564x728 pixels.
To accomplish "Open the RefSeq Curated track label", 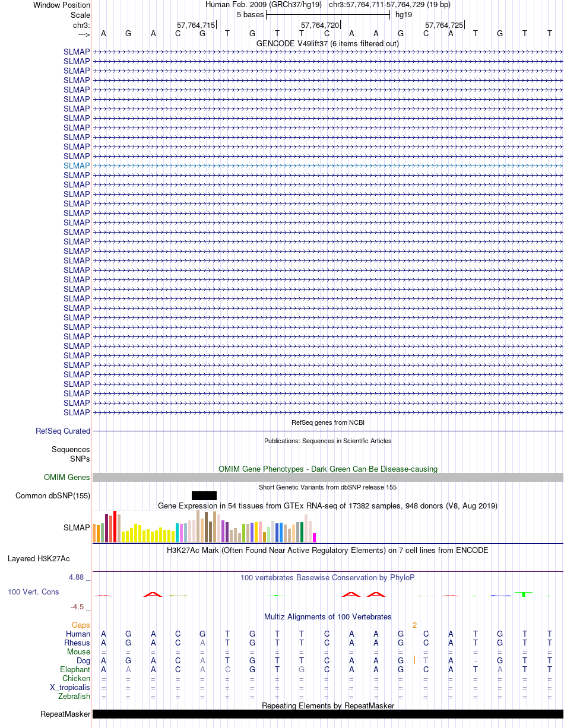I will pyautogui.click(x=63, y=431).
